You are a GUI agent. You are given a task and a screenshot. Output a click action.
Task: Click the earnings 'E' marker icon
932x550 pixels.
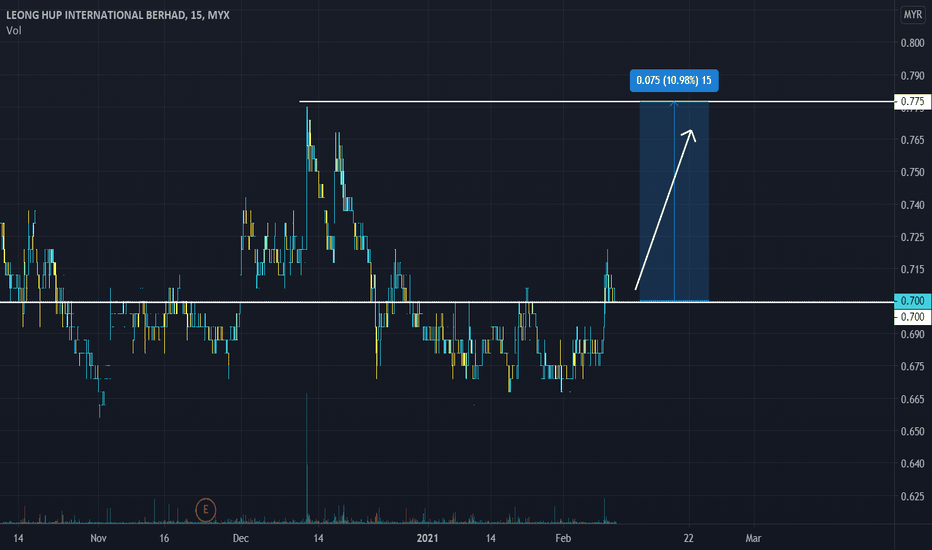[x=206, y=510]
